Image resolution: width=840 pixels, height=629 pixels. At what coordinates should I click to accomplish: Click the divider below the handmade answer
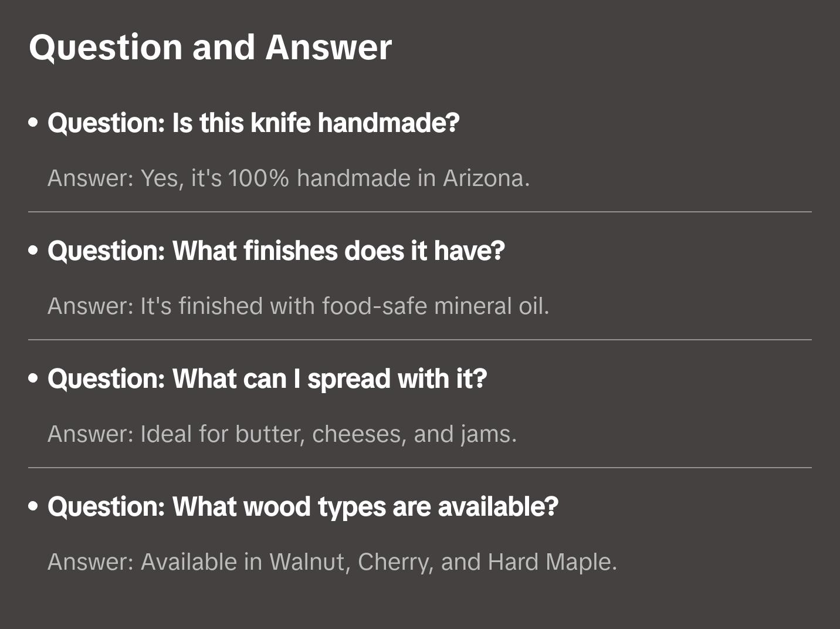(420, 212)
